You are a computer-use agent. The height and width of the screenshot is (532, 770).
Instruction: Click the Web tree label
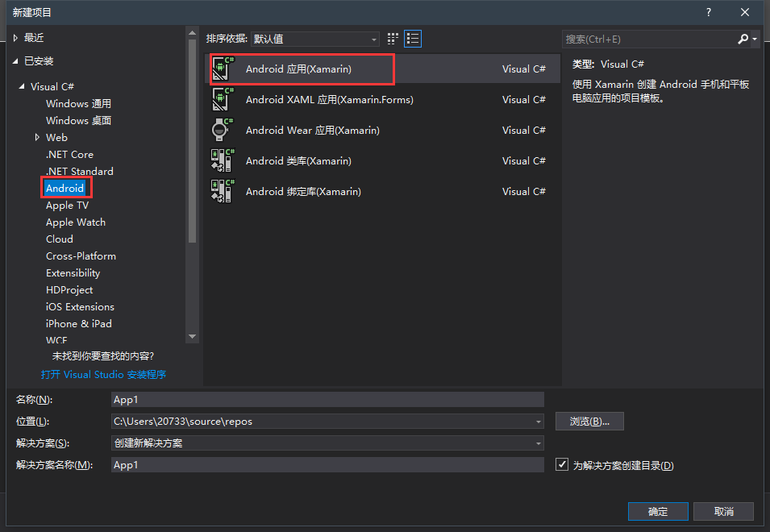56,137
